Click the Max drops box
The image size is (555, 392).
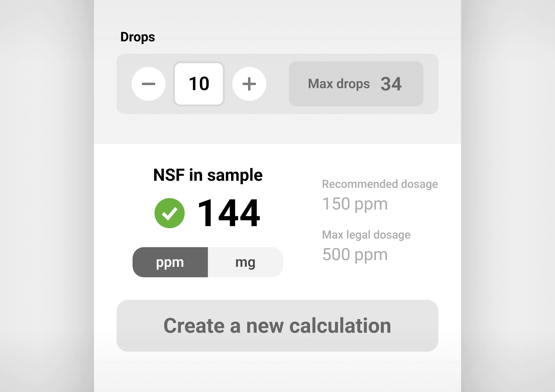click(x=356, y=84)
